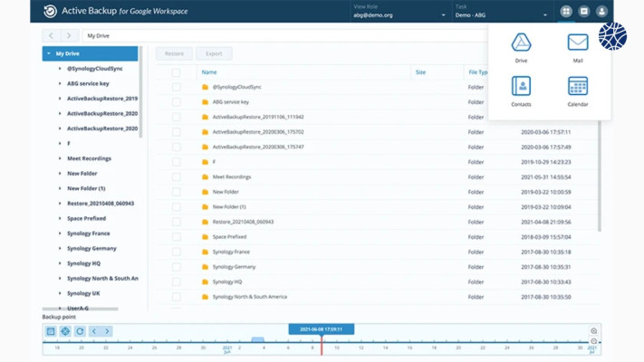The image size is (644, 362).
Task: Click folder icon of New Folder (1) row
Action: point(205,207)
